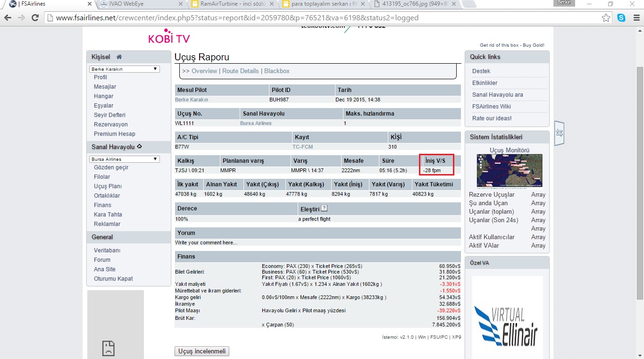
Task: Click the help icon next to Eleştiri
Action: pos(324,208)
